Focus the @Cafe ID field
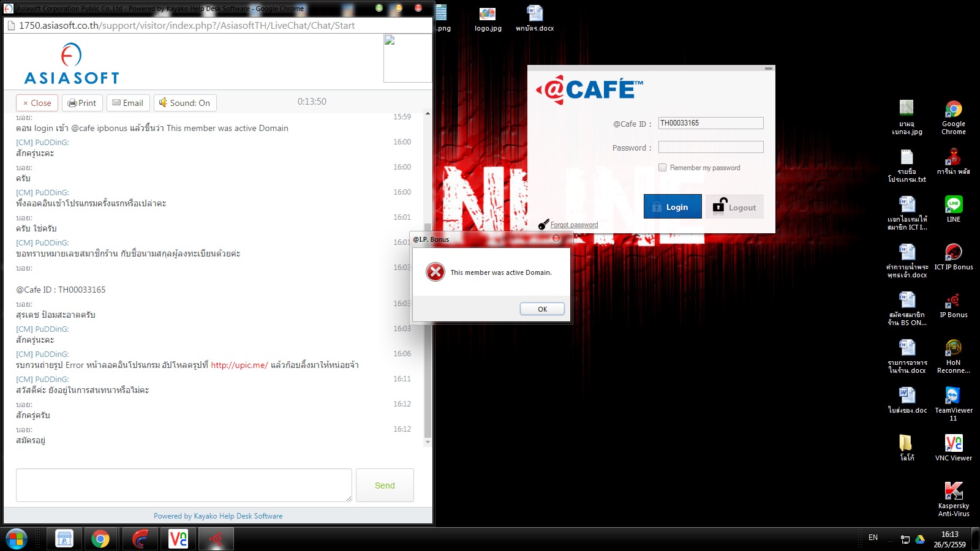Screen dimensions: 980x551 click(x=710, y=123)
